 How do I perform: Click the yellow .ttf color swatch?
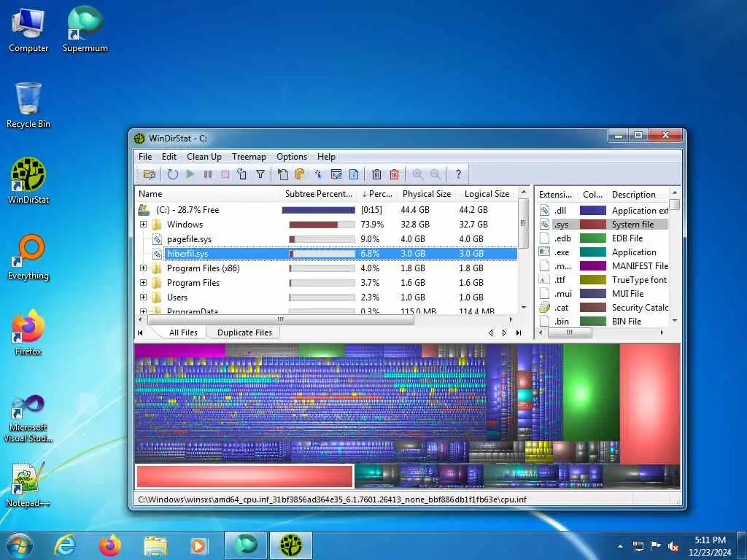[592, 279]
